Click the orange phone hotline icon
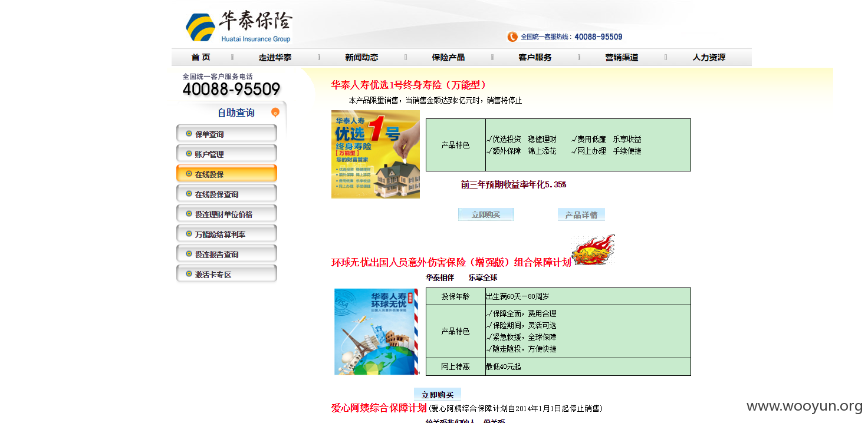The image size is (868, 423). coord(512,37)
